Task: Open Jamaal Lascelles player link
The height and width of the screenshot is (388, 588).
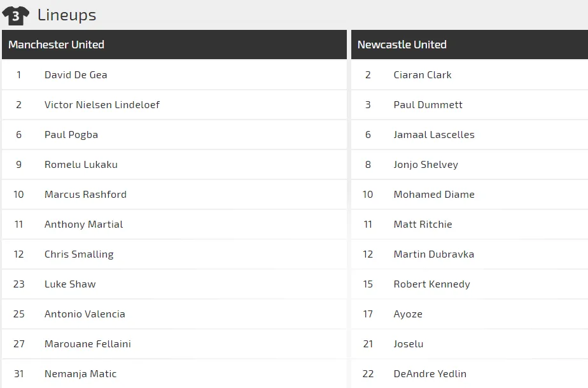Action: (434, 134)
